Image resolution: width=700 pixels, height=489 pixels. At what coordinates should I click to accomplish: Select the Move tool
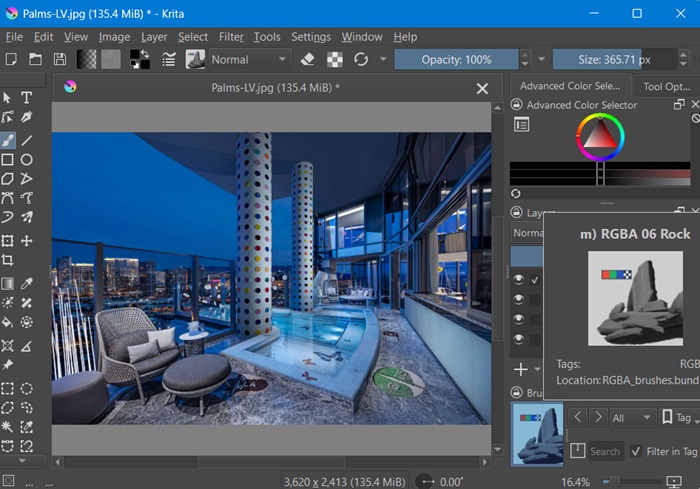point(27,241)
